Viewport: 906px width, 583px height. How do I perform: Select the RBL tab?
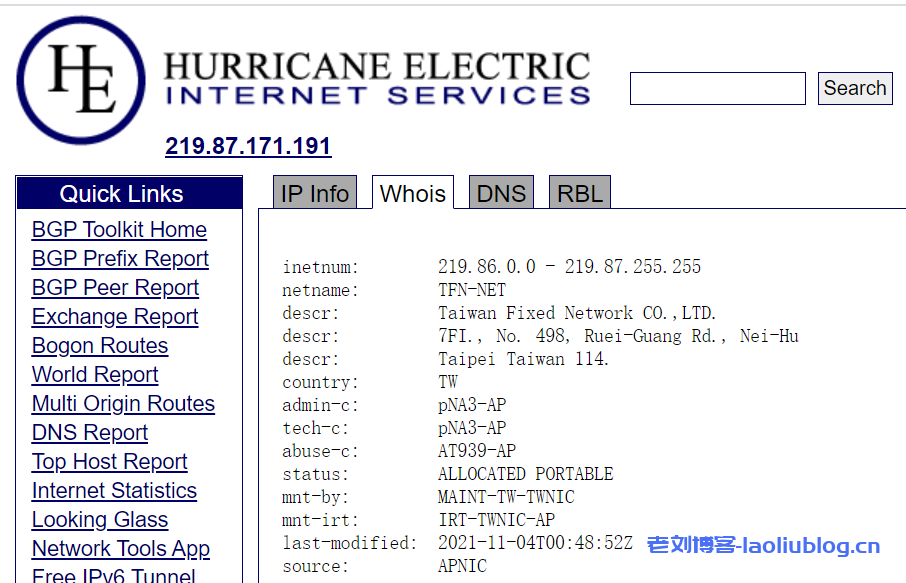coord(579,192)
